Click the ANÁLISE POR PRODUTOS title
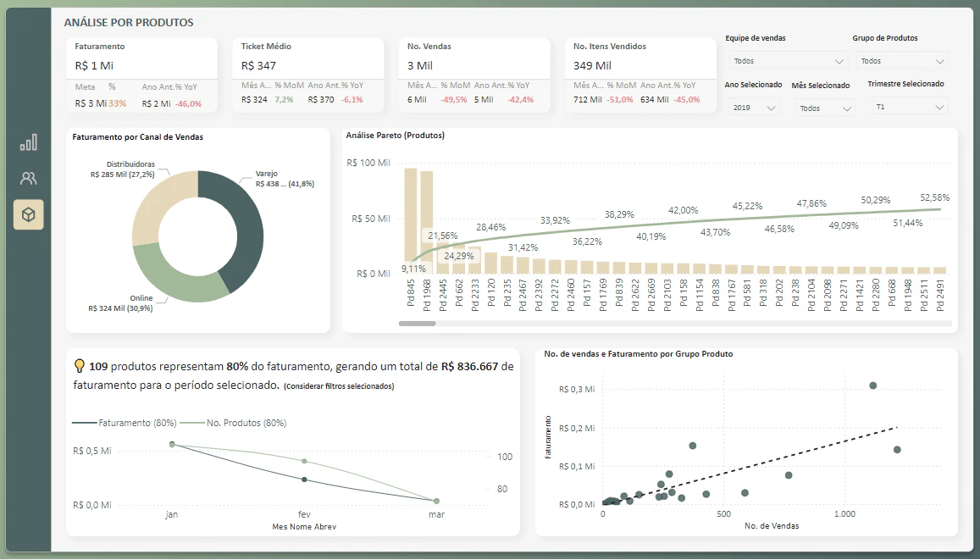 pyautogui.click(x=129, y=23)
